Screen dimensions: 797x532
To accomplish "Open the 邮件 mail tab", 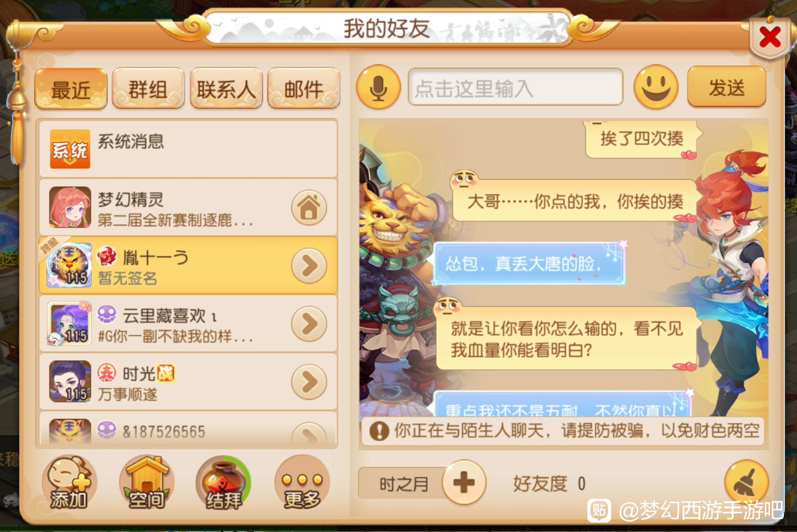I will click(x=304, y=89).
